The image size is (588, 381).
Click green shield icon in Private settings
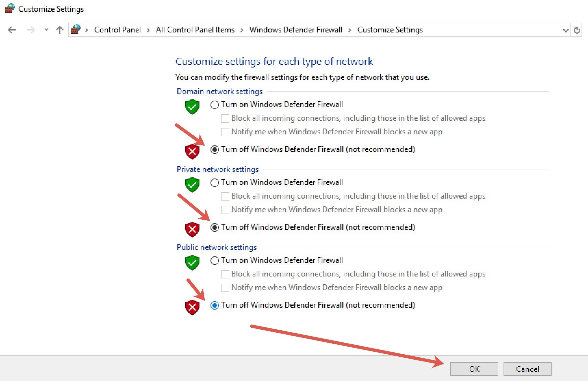192,185
